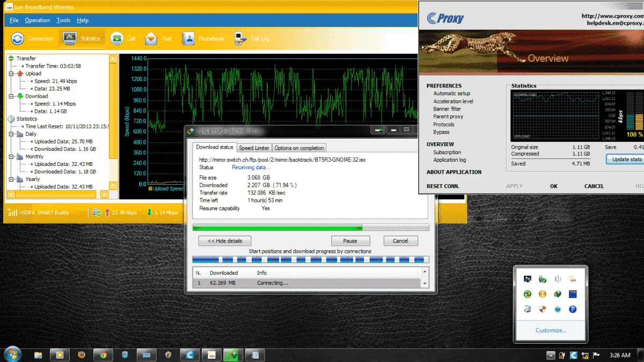
Task: Collapse the Upload tree node
Action: [11, 74]
